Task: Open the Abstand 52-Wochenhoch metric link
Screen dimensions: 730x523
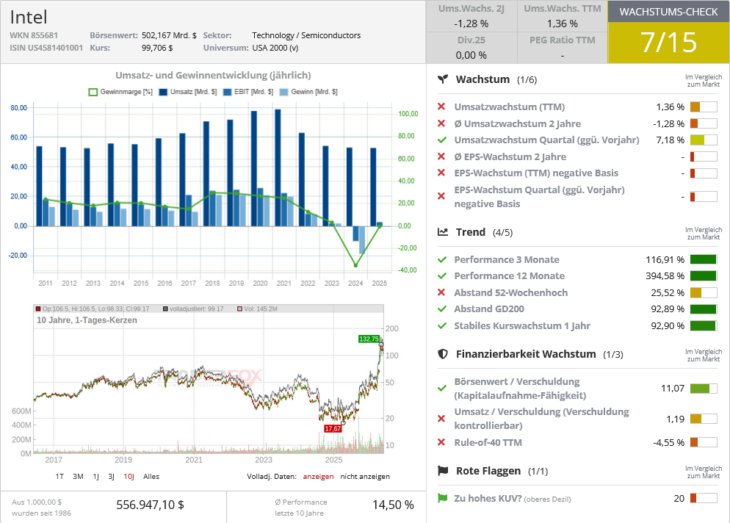Action: pos(511,292)
